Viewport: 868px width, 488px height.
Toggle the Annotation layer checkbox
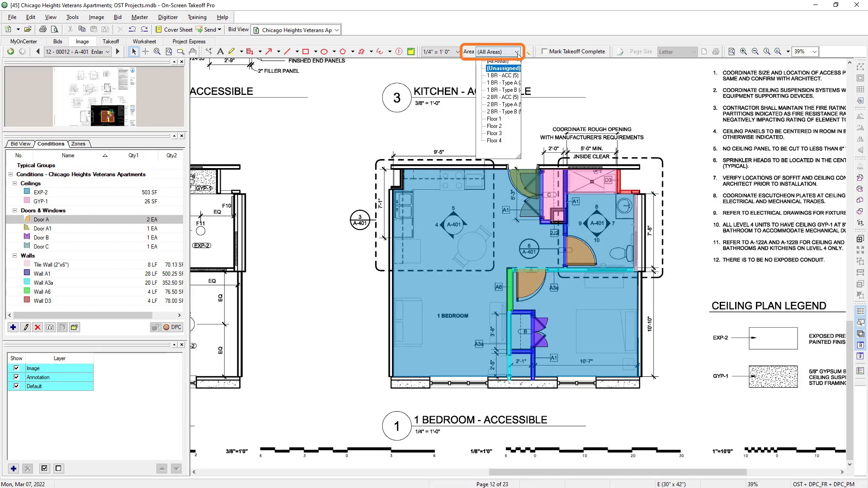[x=17, y=377]
